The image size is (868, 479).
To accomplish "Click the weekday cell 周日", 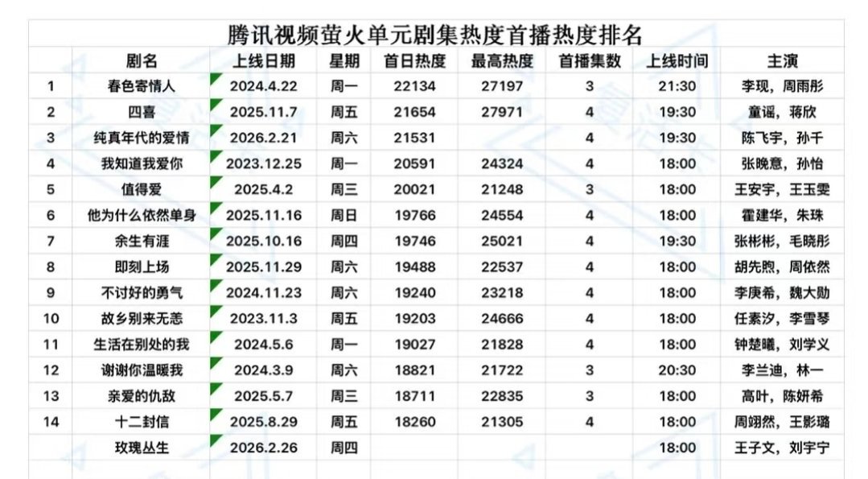I will (344, 216).
